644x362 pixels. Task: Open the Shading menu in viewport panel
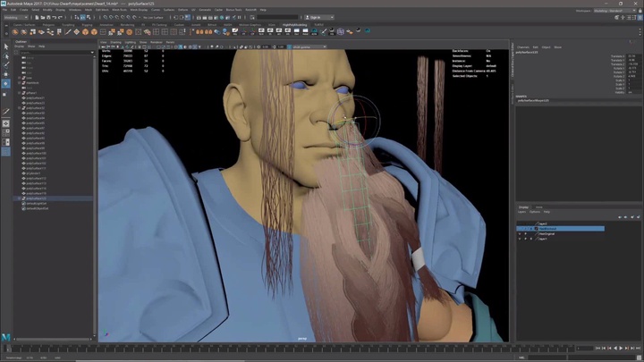point(116,42)
